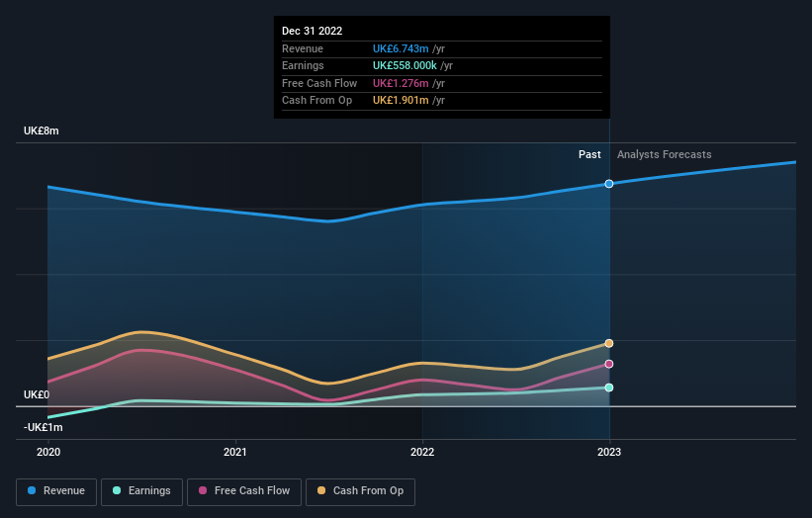This screenshot has height=518, width=812.
Task: Click the 2020 x-axis label
Action: tap(48, 452)
